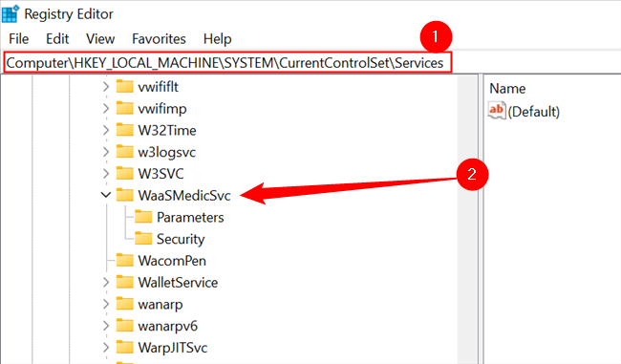Open the View menu
The width and height of the screenshot is (621, 364).
[x=100, y=39]
